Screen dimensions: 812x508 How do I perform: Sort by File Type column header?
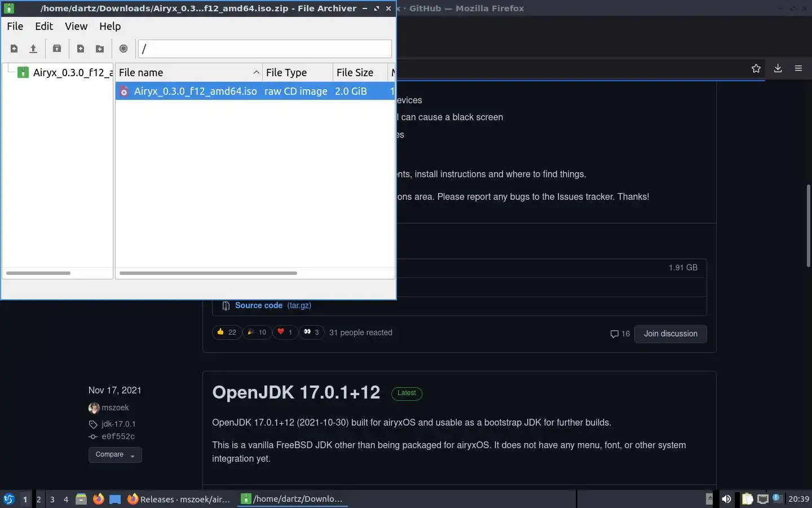coord(298,72)
